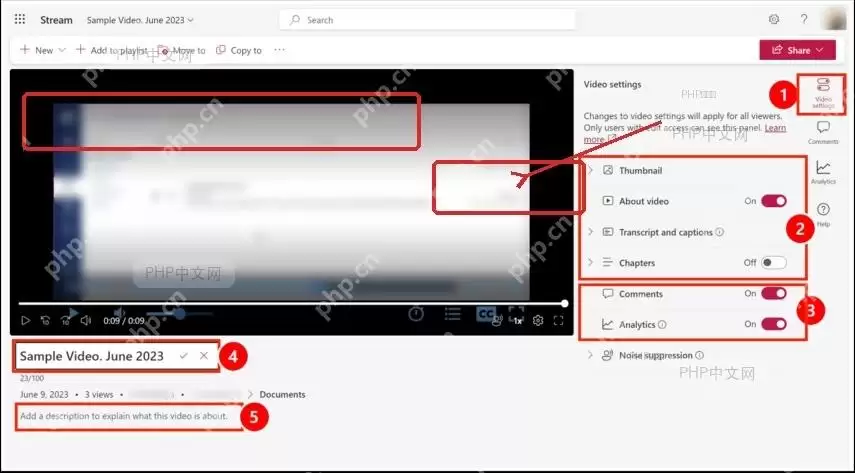Open the Analytics side panel

(823, 173)
